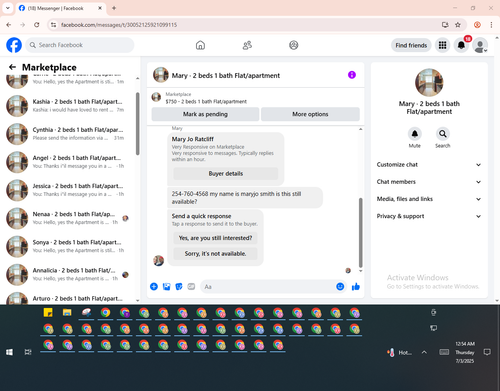Click Mark as pending button
The height and width of the screenshot is (391, 500).
click(205, 114)
